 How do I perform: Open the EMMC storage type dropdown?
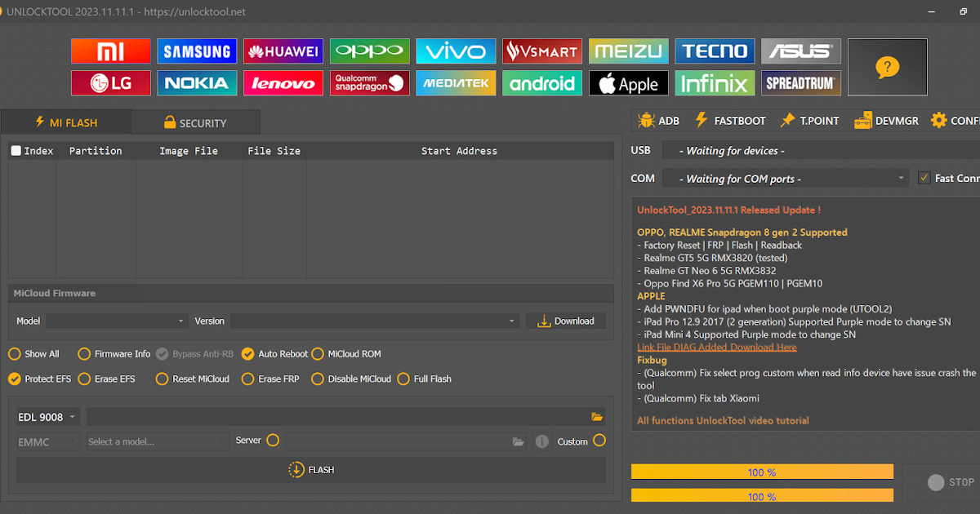[47, 441]
